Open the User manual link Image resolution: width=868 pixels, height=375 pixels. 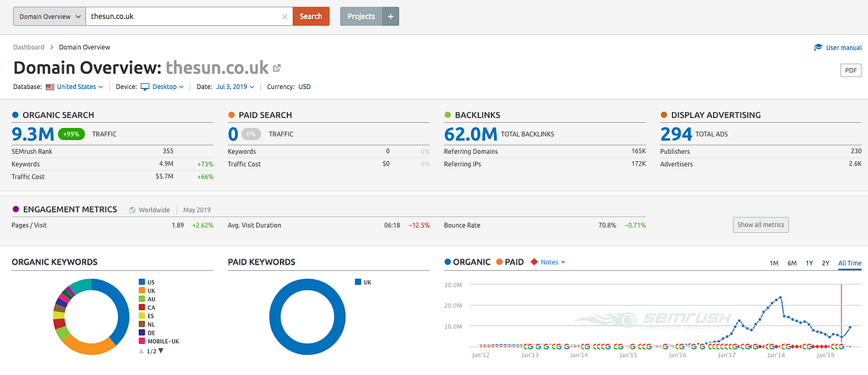[x=843, y=48]
